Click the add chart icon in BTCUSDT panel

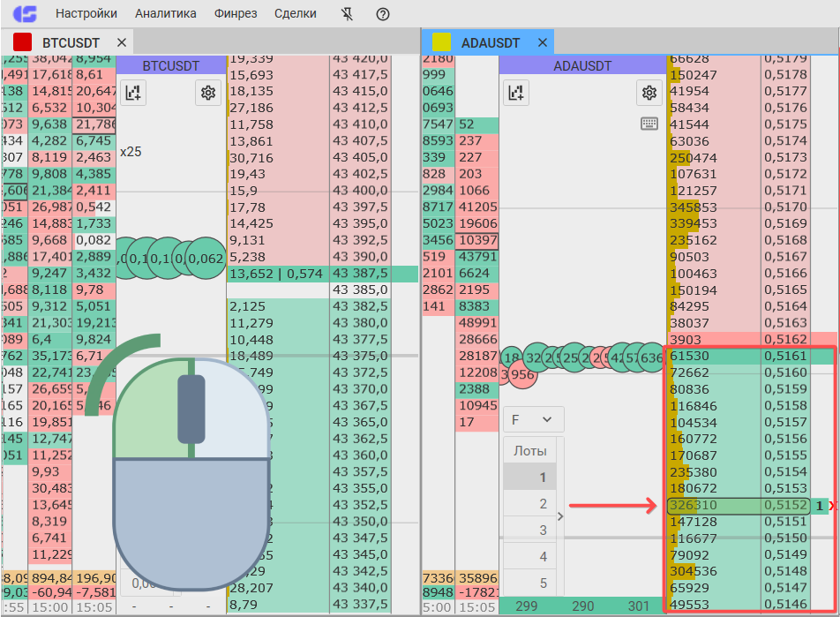[x=133, y=92]
